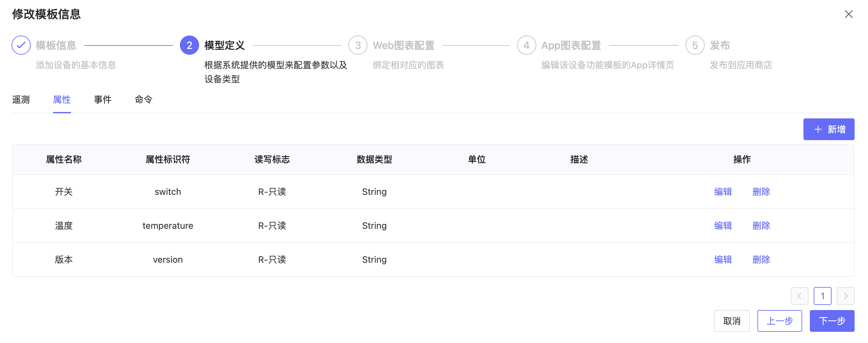
Task: Click the step 5 发布 circle
Action: tap(695, 45)
